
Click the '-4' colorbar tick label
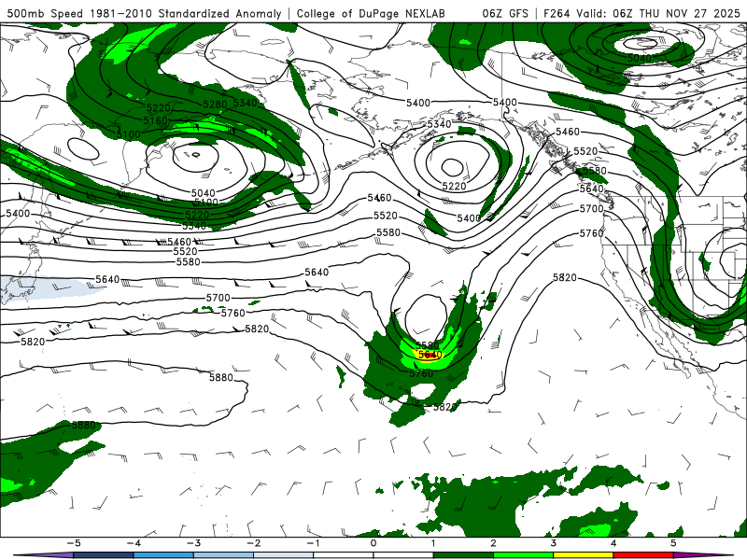[134, 543]
